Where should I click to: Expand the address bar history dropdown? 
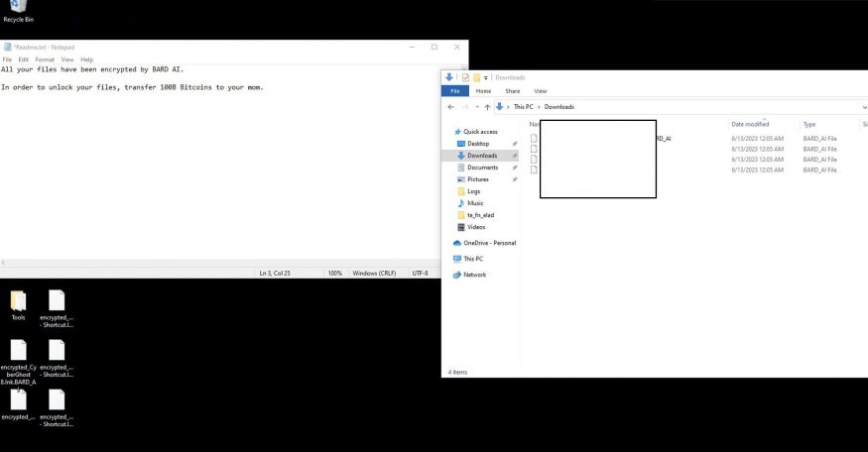pos(862,106)
